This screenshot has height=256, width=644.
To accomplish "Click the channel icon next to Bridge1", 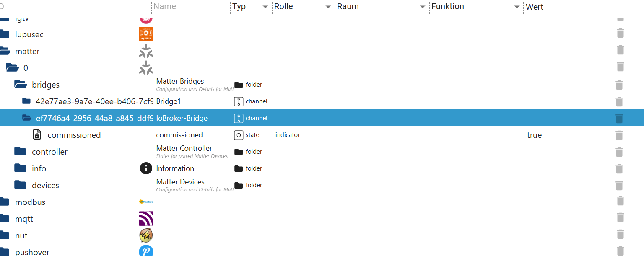I will [x=238, y=101].
